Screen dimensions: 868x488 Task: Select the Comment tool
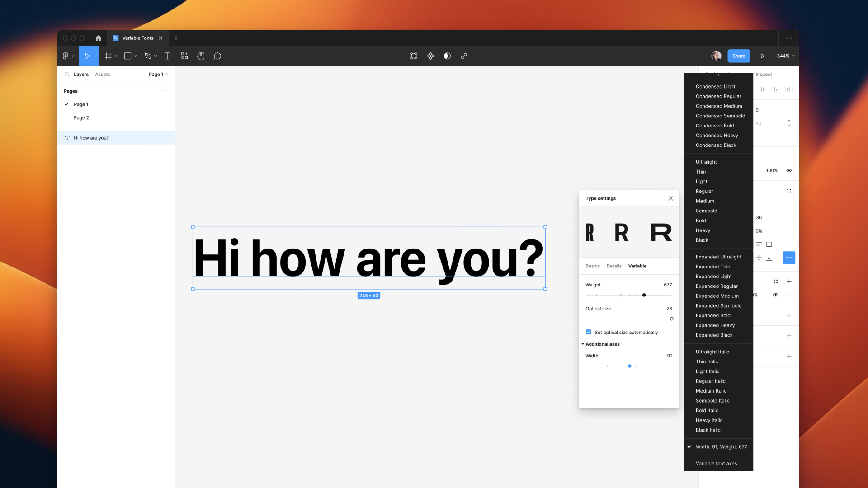tap(217, 56)
